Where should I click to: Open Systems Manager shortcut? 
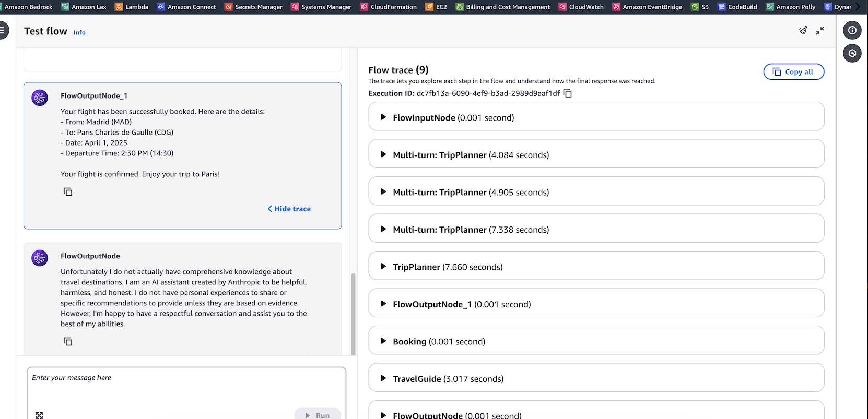pyautogui.click(x=321, y=7)
